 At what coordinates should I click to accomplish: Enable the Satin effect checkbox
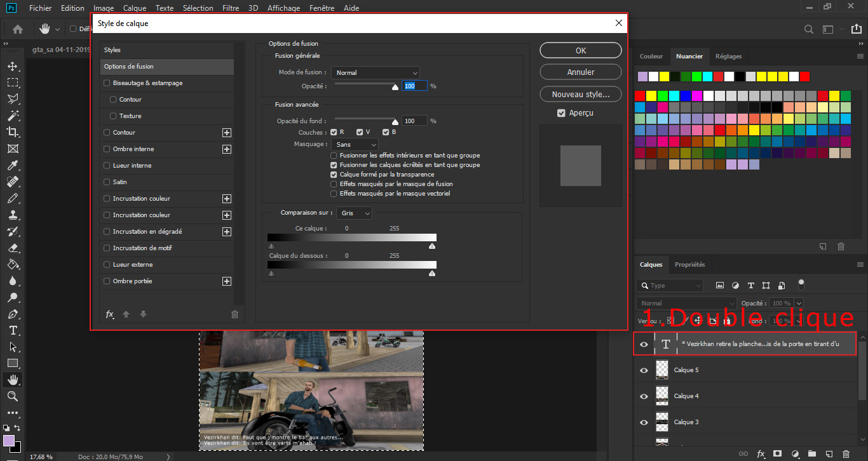(x=107, y=182)
